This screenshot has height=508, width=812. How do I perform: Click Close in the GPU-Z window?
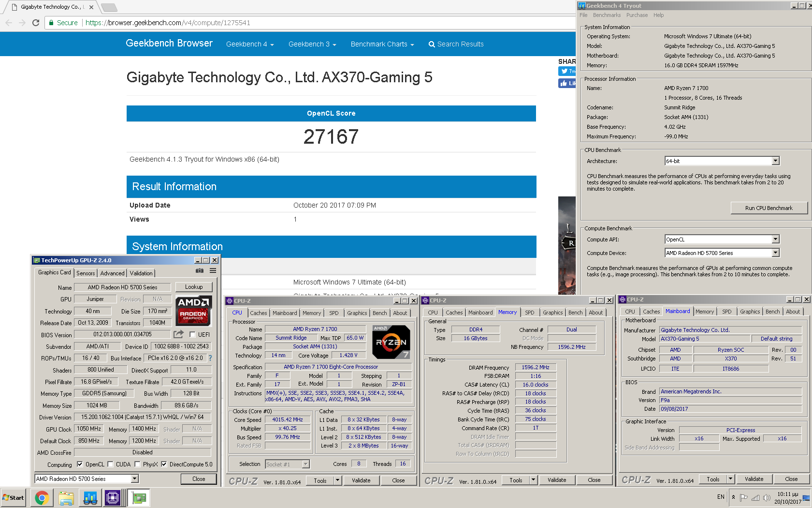pyautogui.click(x=199, y=479)
